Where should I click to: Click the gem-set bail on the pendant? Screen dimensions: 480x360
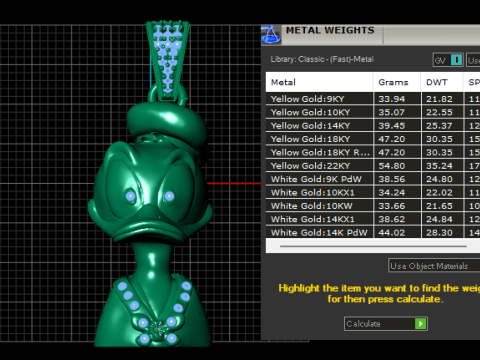tap(168, 60)
